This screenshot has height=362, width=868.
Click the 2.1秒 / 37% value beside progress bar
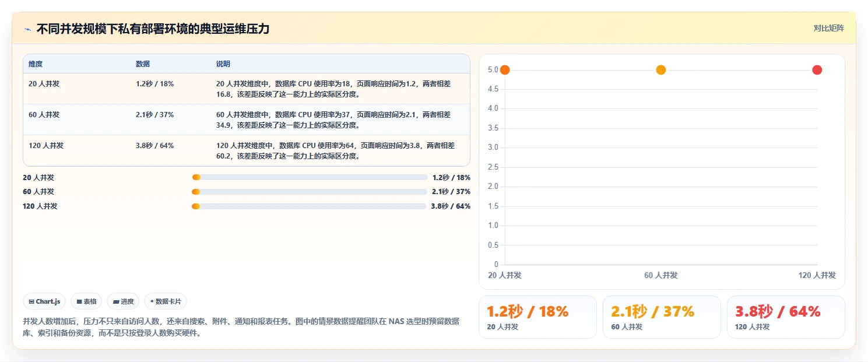coord(451,192)
